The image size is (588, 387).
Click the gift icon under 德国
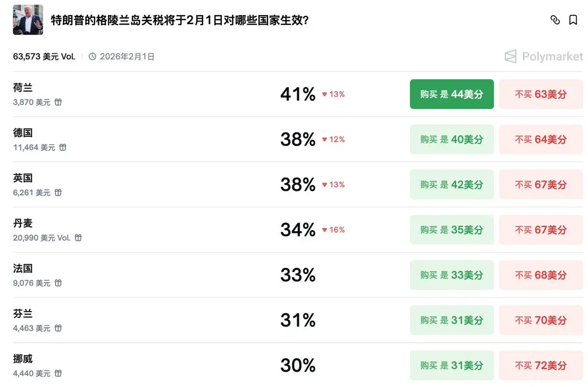[63, 147]
